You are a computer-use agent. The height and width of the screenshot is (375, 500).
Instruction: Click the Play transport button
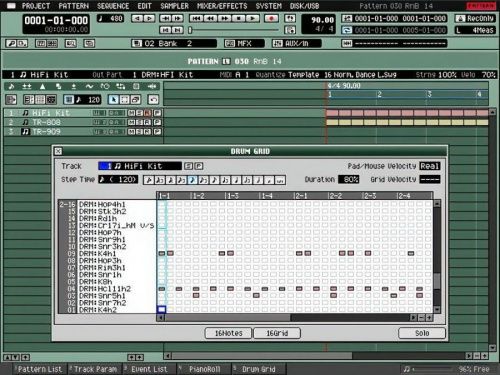click(x=253, y=19)
